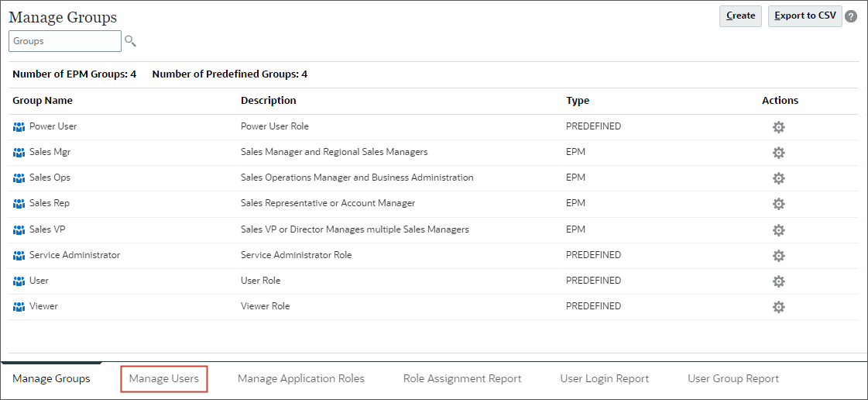Select the Sales Ops group name
868x400 pixels.
(50, 178)
